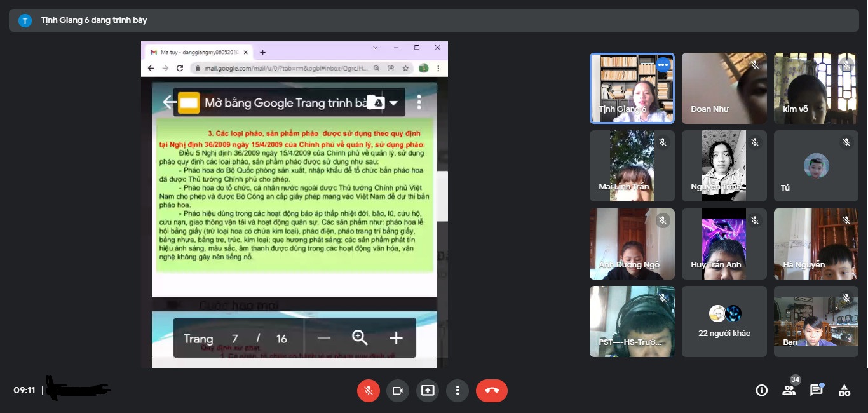Select your own tile labeled Bạn
868x413 pixels.
[x=816, y=322]
